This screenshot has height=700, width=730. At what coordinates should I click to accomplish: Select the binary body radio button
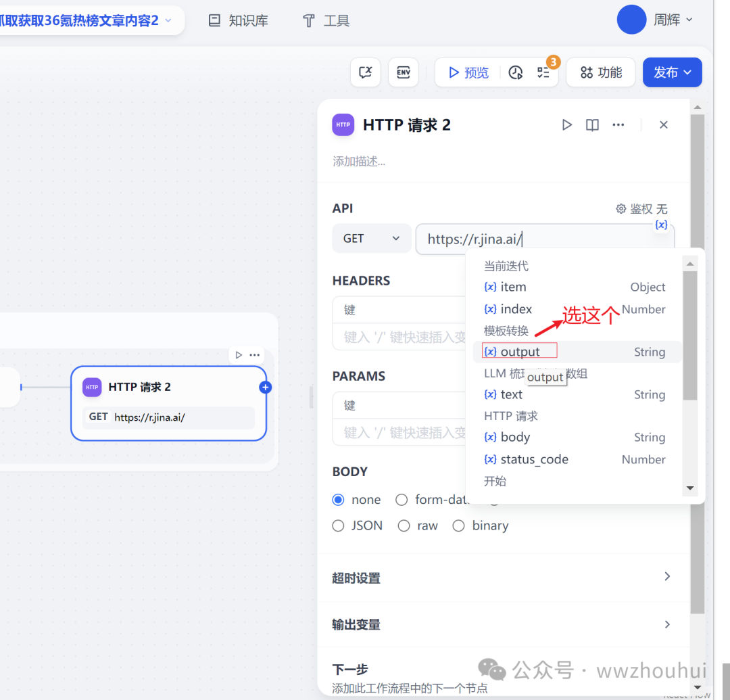(x=458, y=526)
